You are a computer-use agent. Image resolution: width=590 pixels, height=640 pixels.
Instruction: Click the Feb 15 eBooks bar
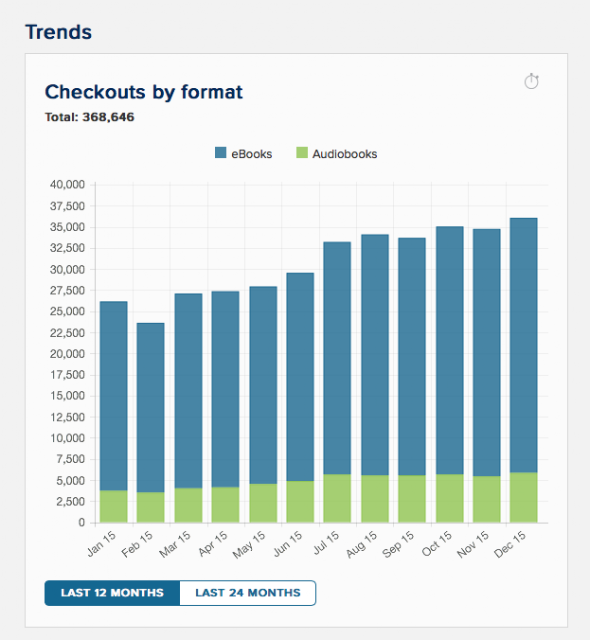[x=151, y=407]
